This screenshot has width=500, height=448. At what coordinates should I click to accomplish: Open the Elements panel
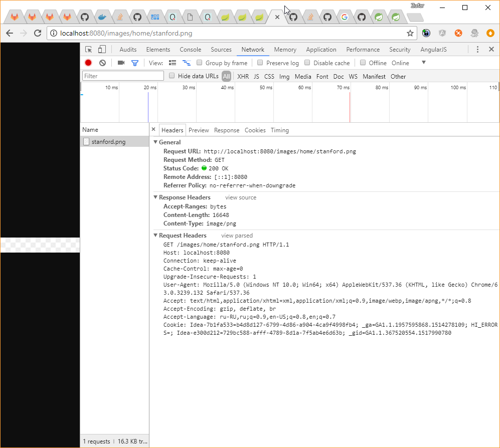coord(158,50)
